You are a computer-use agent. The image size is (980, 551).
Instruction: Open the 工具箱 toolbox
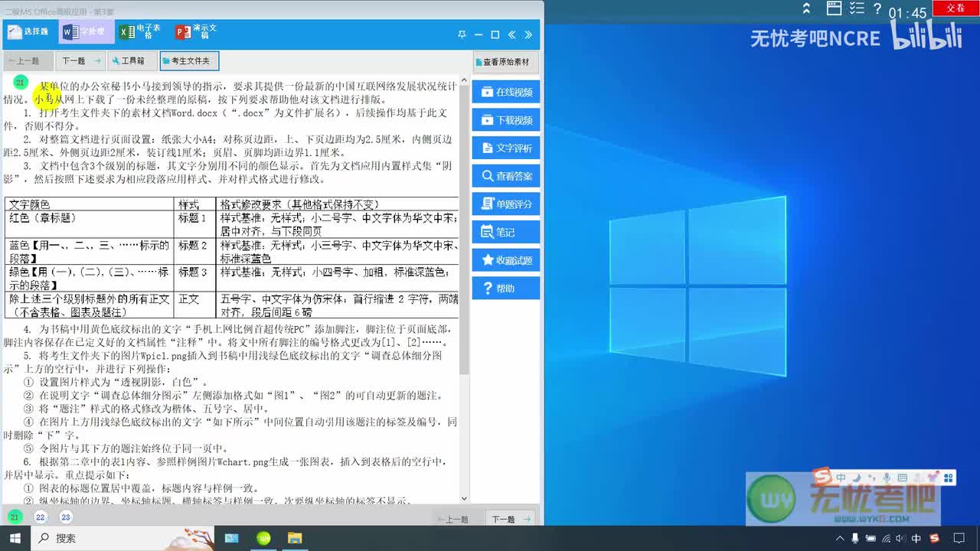(132, 60)
